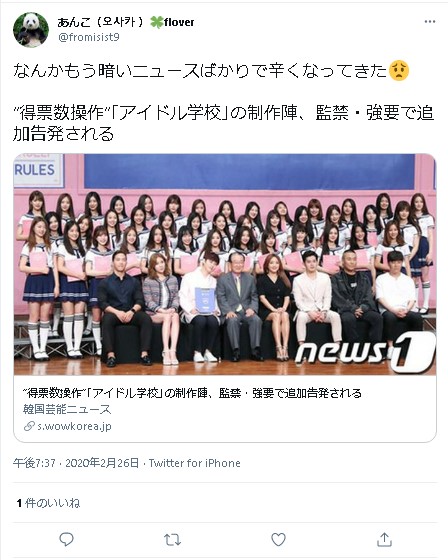Image resolution: width=448 pixels, height=560 pixels.
Task: Open the s.wowkorea.jp domain link
Action: [x=74, y=426]
